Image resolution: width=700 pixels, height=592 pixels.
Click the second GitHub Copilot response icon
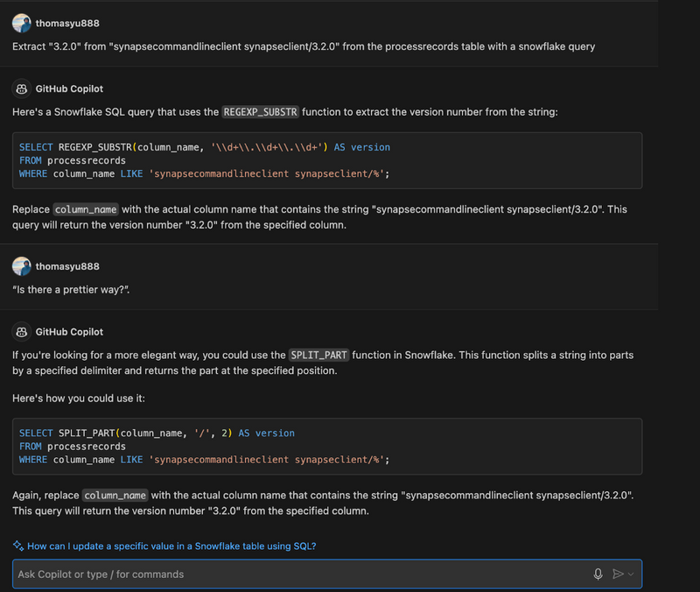coord(22,332)
